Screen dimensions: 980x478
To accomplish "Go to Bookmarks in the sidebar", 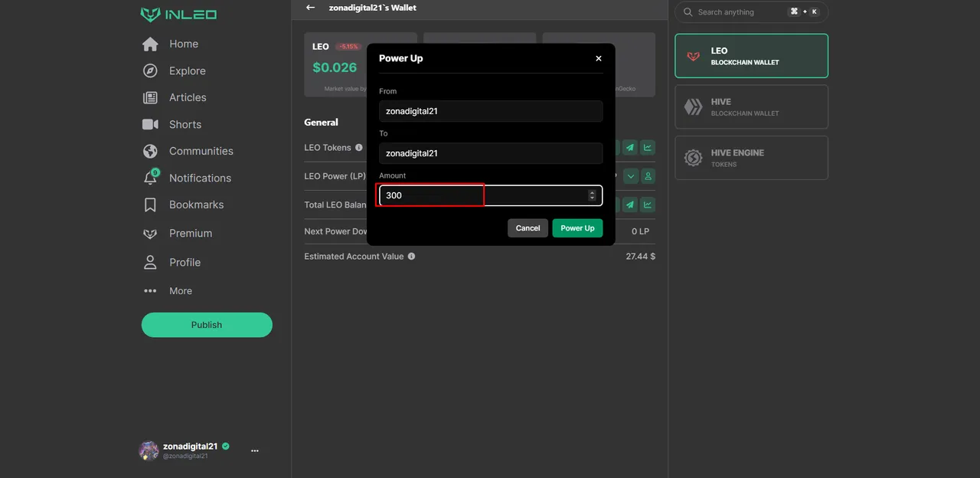I will coord(197,205).
